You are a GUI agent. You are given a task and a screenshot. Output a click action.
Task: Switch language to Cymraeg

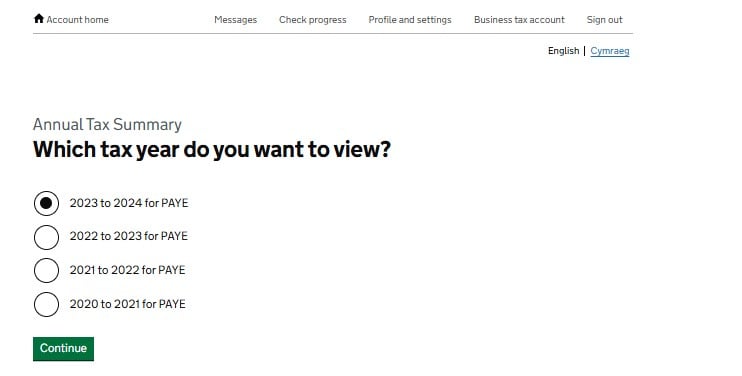(610, 51)
